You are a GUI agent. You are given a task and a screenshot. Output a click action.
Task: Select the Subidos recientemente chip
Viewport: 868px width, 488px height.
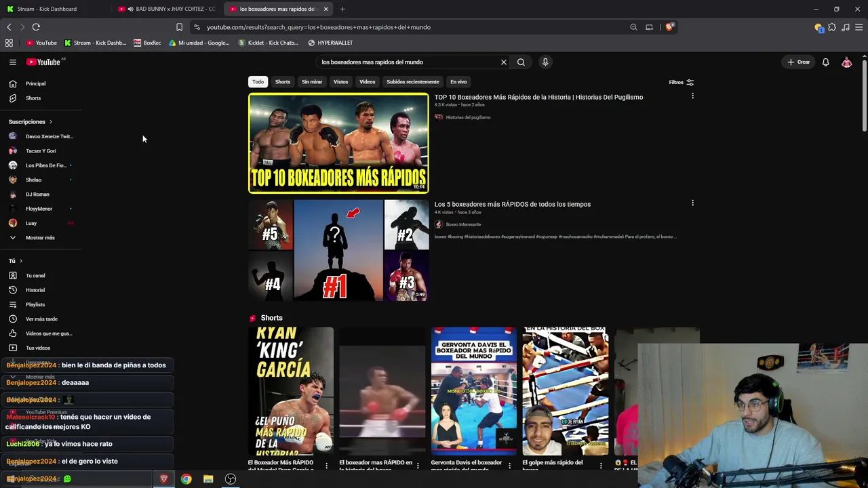click(x=413, y=82)
